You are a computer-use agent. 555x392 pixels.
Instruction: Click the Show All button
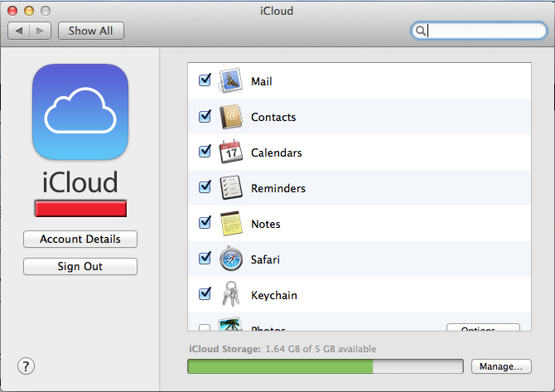coord(91,31)
